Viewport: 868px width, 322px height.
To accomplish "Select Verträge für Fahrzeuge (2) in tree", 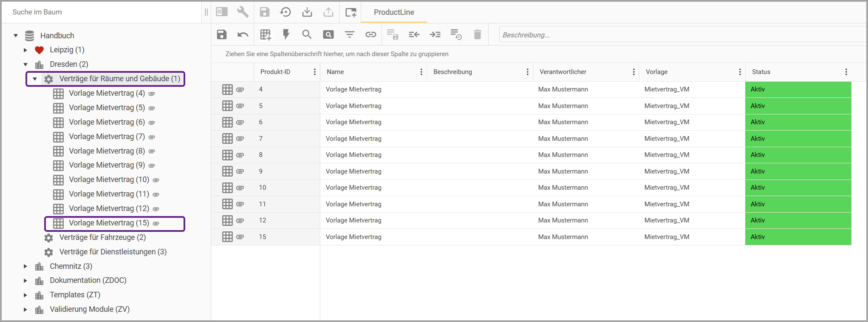I will point(102,237).
